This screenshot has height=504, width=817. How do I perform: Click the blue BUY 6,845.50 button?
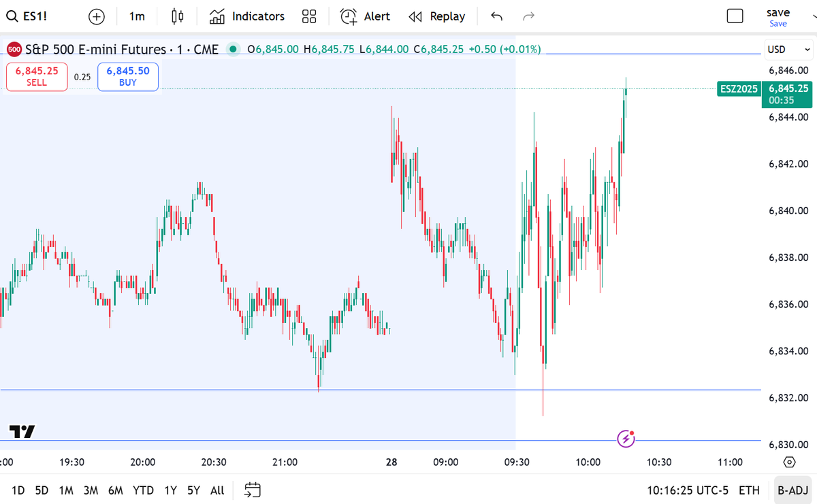coord(128,76)
